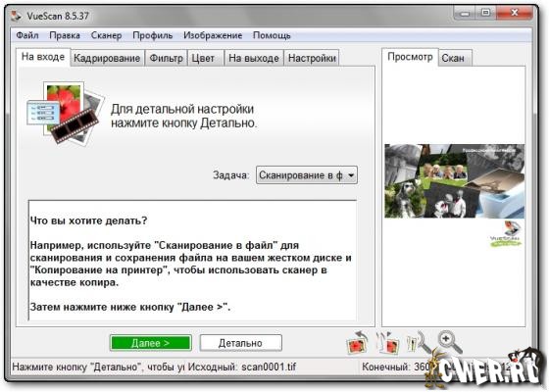549x392 pixels.
Task: Open the Задача task dropdown
Action: tap(307, 175)
